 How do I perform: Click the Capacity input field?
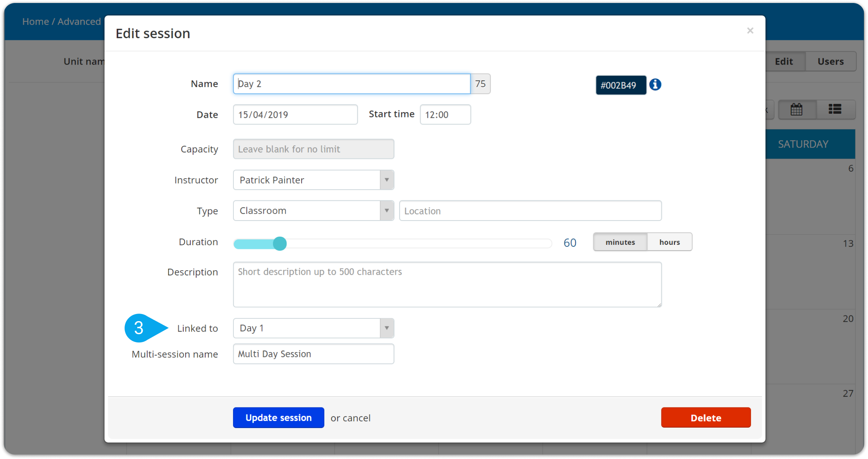click(x=314, y=149)
